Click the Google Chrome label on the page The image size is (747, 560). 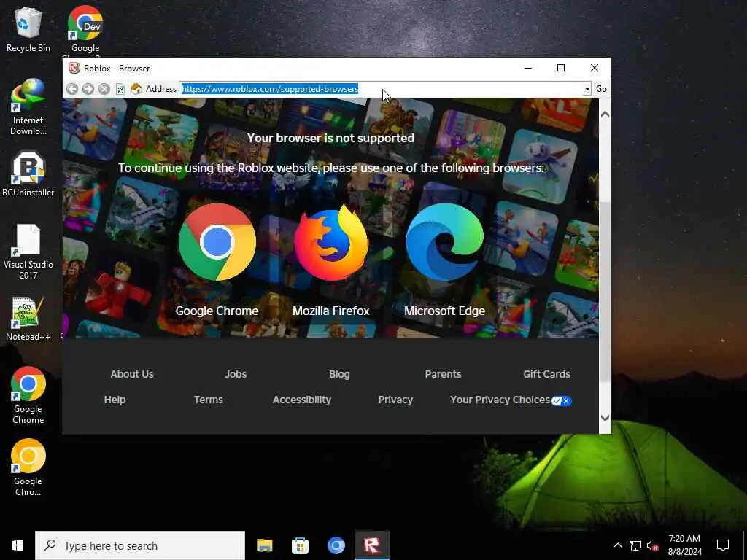pyautogui.click(x=217, y=311)
